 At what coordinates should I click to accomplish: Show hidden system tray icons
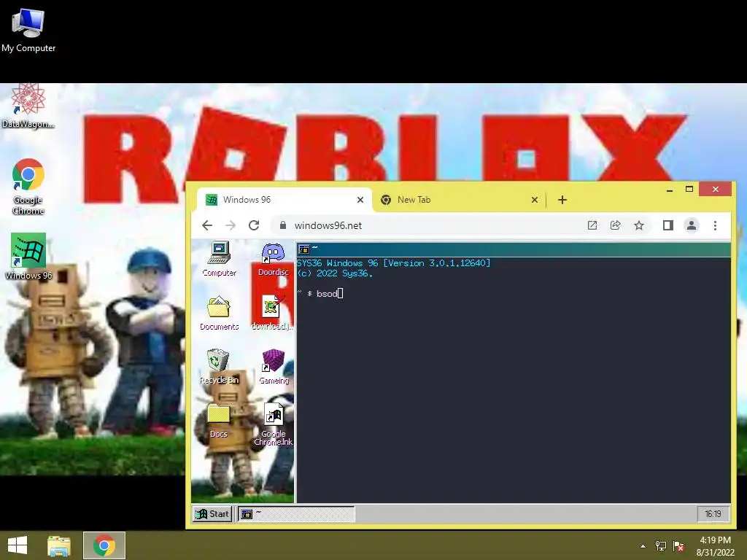(x=643, y=546)
